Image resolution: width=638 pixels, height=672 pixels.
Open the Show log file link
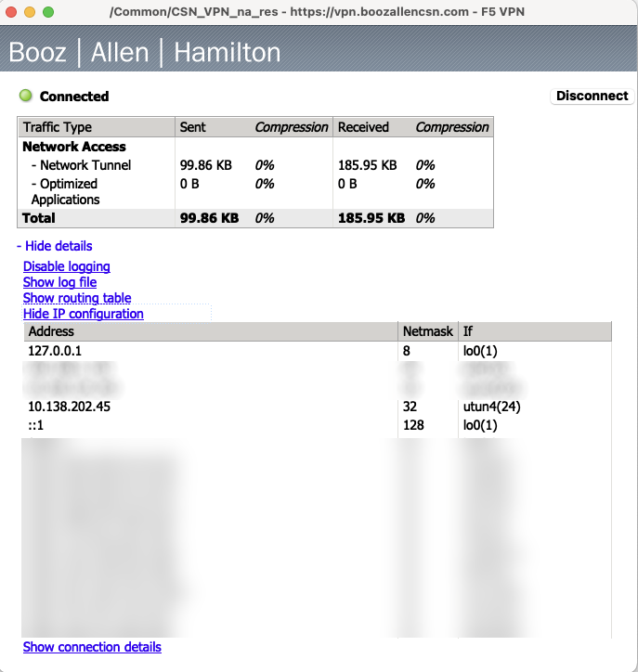59,282
